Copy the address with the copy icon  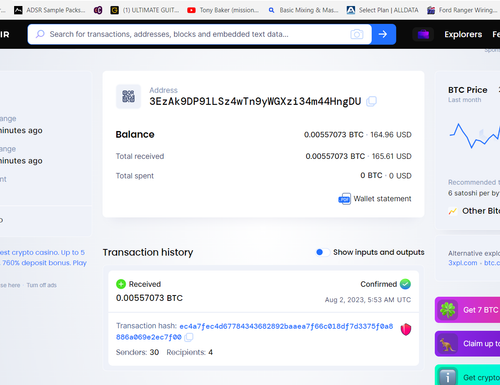pos(371,101)
